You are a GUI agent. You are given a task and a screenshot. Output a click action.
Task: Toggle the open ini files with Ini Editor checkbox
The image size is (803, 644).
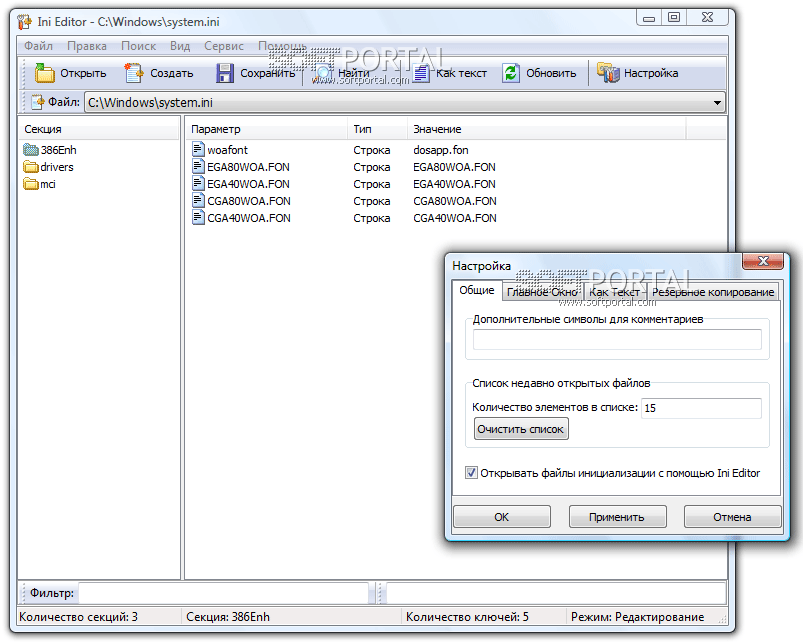[471, 473]
